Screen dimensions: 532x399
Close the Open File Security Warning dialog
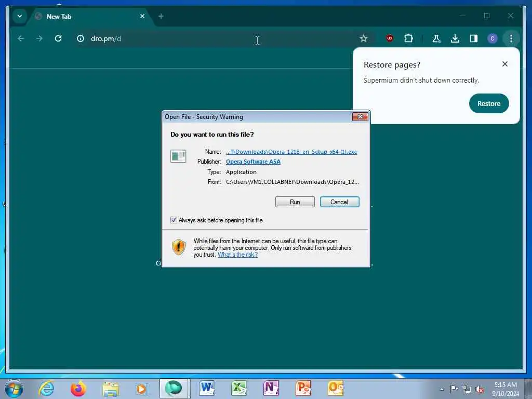click(x=360, y=117)
